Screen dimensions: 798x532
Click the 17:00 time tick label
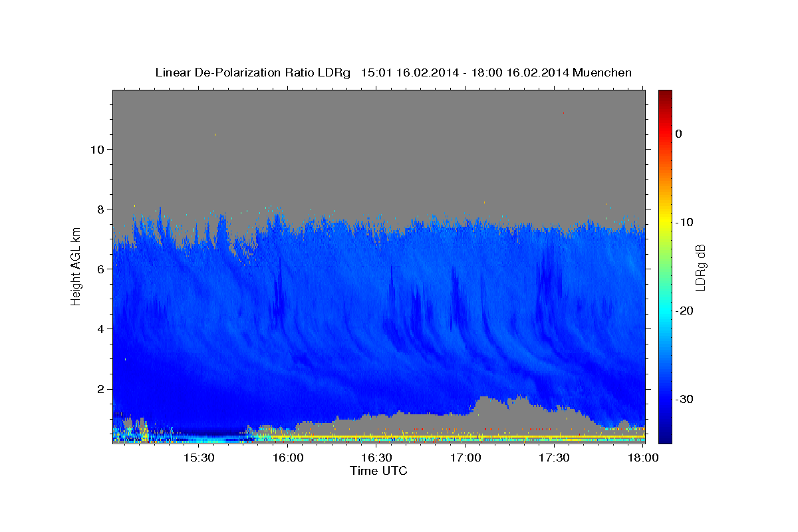coord(465,458)
